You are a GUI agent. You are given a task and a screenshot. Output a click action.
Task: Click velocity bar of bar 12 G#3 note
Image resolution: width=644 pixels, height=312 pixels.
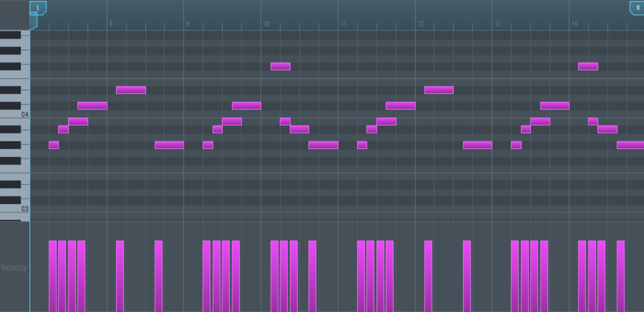pyautogui.click(x=467, y=276)
